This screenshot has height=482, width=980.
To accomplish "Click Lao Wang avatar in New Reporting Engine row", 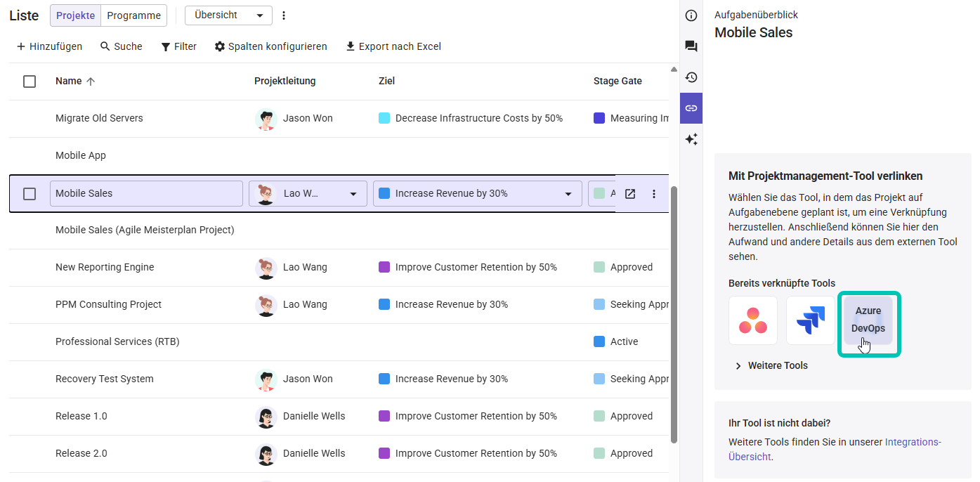I will (266, 268).
